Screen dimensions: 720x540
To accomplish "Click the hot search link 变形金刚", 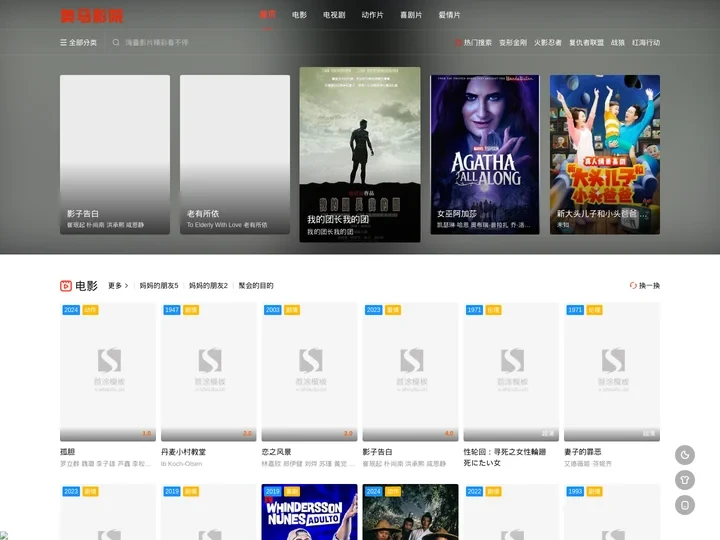I will tap(513, 42).
